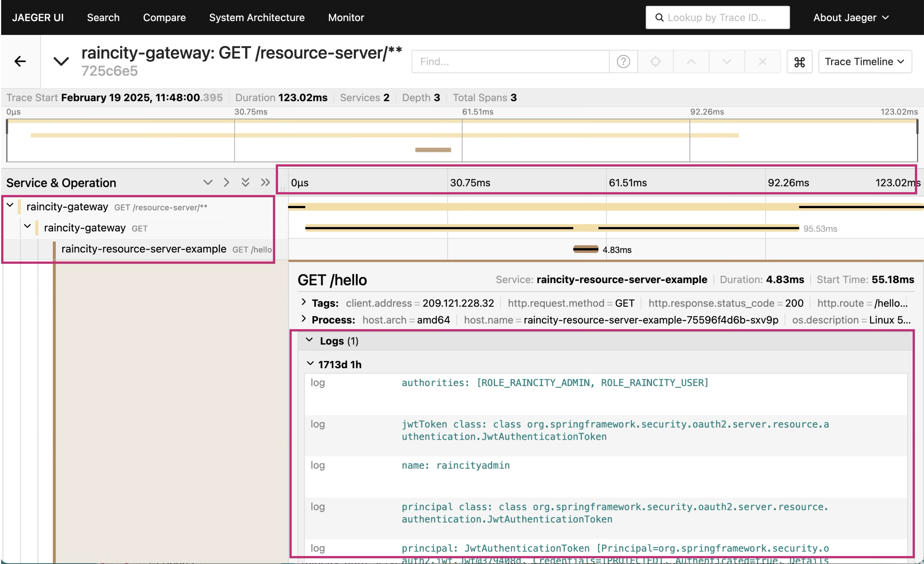Click the 4.83ms span bar in timeline
924x564 pixels.
coord(585,249)
